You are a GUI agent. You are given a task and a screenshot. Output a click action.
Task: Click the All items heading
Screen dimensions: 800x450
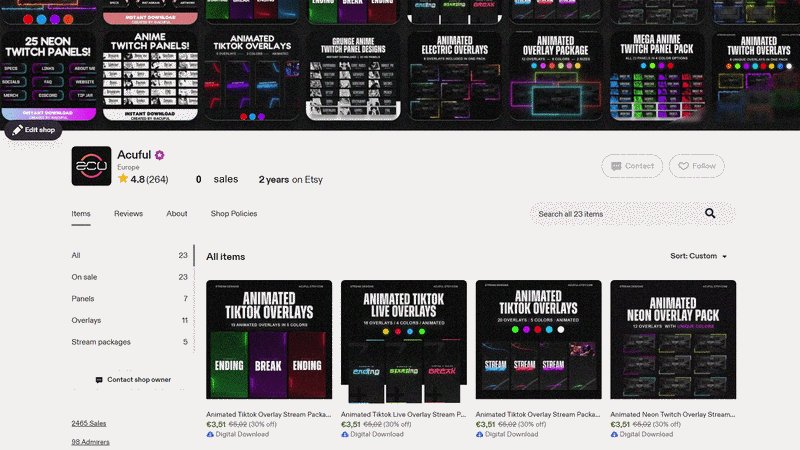(226, 257)
